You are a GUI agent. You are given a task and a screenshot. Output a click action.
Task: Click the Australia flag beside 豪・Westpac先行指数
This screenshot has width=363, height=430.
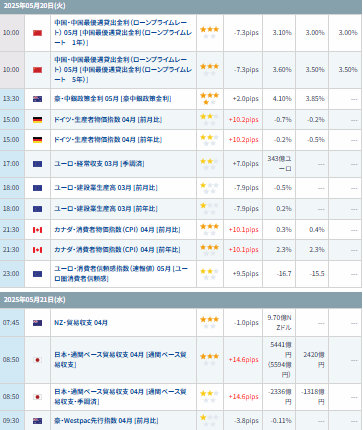pyautogui.click(x=37, y=421)
